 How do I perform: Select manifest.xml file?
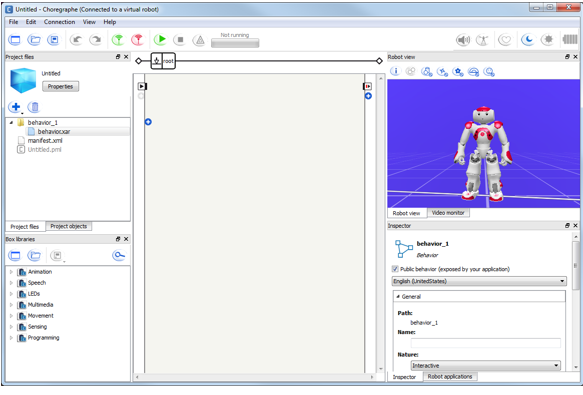45,141
